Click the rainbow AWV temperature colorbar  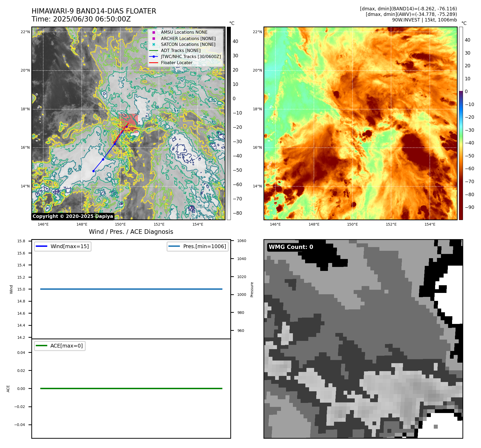pos(461,123)
